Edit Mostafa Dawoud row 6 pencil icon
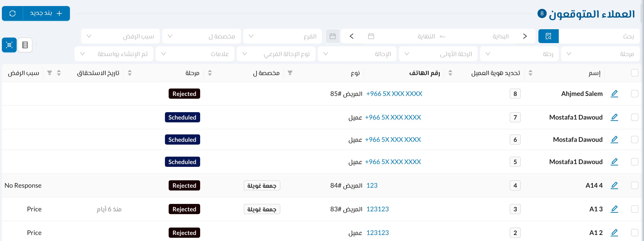The width and height of the screenshot is (644, 241). 614,140
